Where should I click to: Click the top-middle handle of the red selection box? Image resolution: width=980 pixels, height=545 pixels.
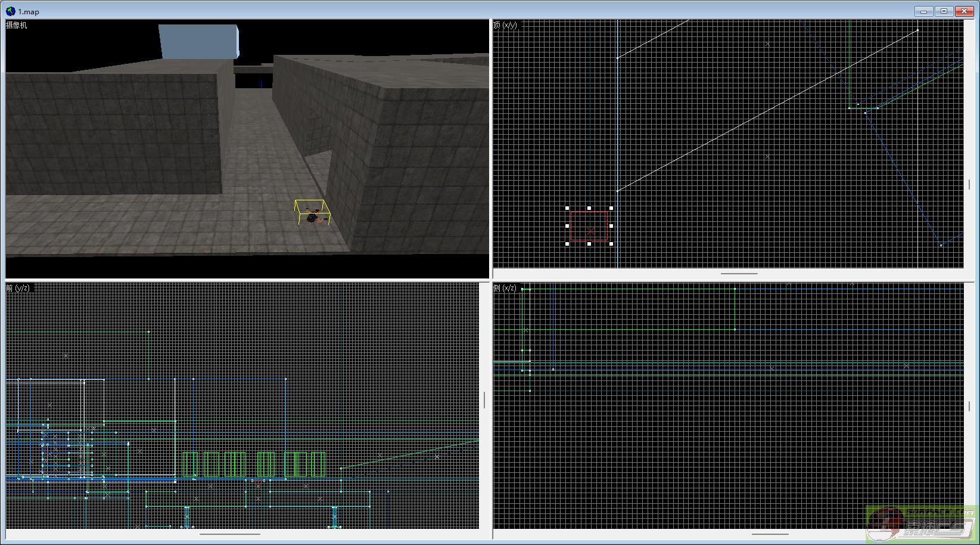589,208
